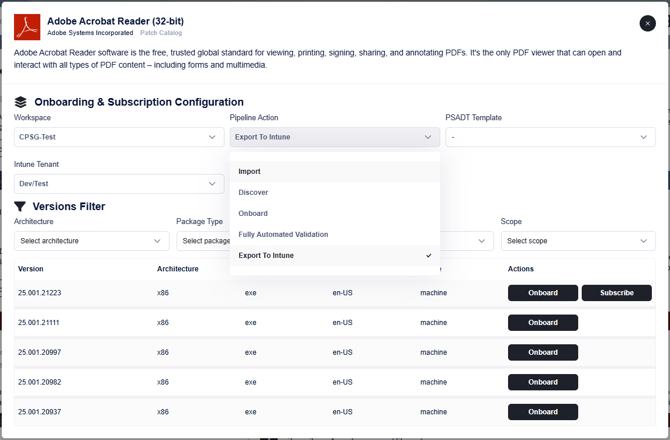Click the Adobe Acrobat Reader logo icon
Image resolution: width=670 pixels, height=440 pixels.
[27, 27]
